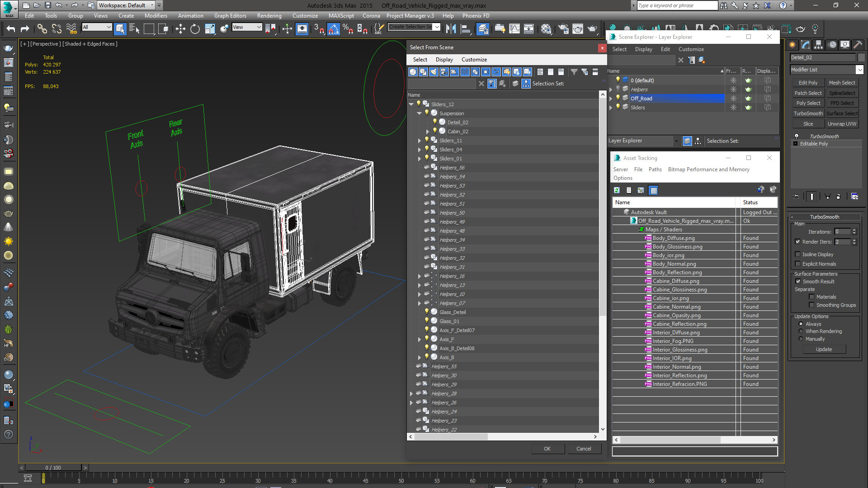Toggle the Angle Snap icon
Screen dimensions: 868x488
pyautogui.click(x=333, y=29)
